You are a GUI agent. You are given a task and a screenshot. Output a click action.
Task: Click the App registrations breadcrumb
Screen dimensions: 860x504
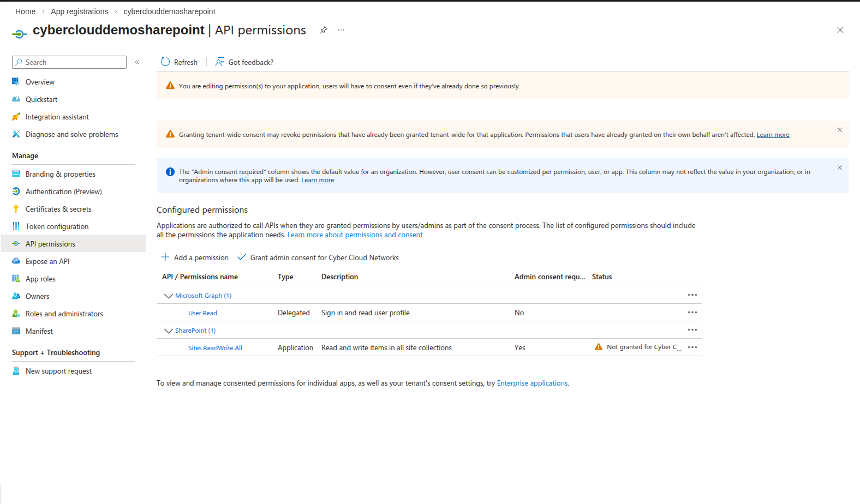pyautogui.click(x=80, y=11)
